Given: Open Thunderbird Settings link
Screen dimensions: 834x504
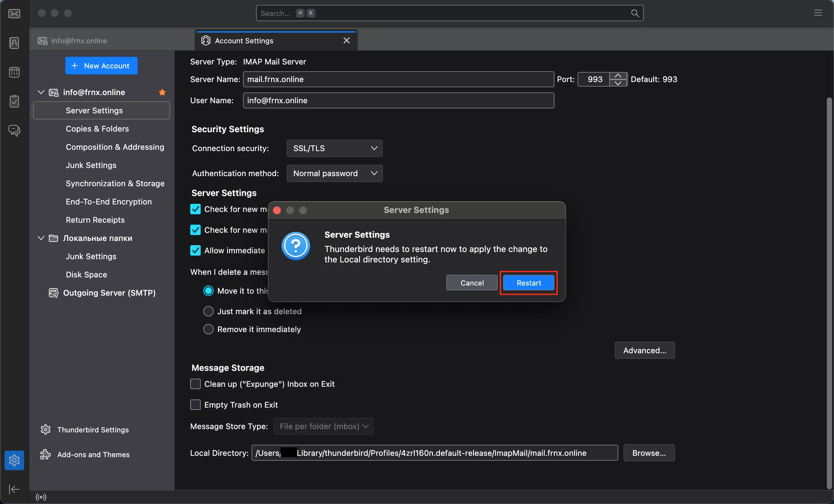Looking at the screenshot, I should pos(93,429).
